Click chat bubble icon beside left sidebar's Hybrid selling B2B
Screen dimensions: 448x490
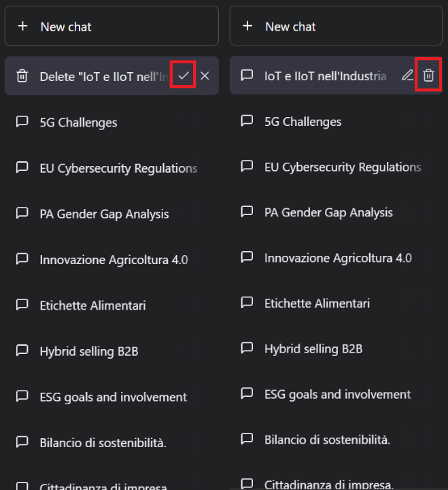tap(22, 351)
